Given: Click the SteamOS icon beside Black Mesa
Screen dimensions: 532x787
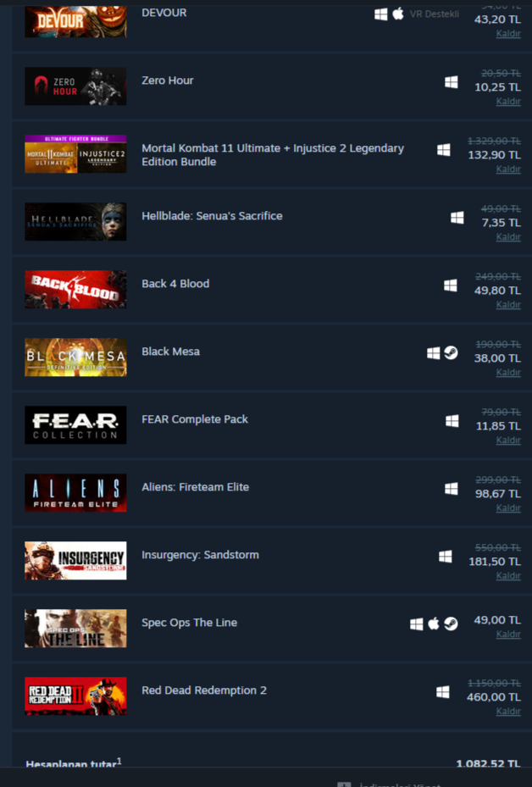Looking at the screenshot, I should (x=451, y=353).
